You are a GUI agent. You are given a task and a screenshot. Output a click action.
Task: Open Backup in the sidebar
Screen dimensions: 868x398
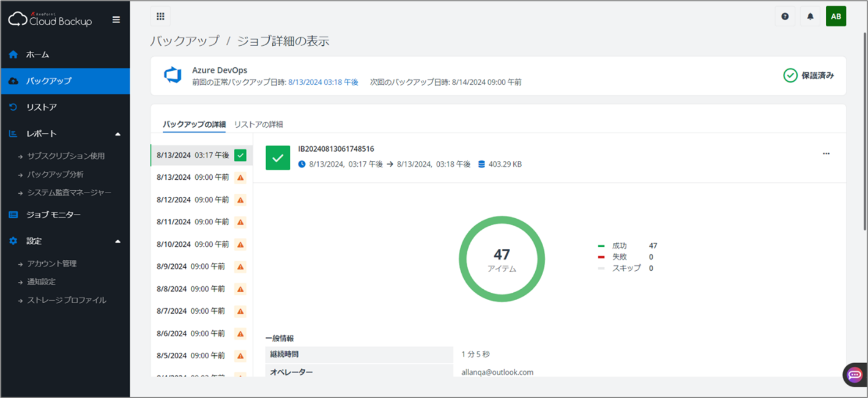pyautogui.click(x=65, y=81)
